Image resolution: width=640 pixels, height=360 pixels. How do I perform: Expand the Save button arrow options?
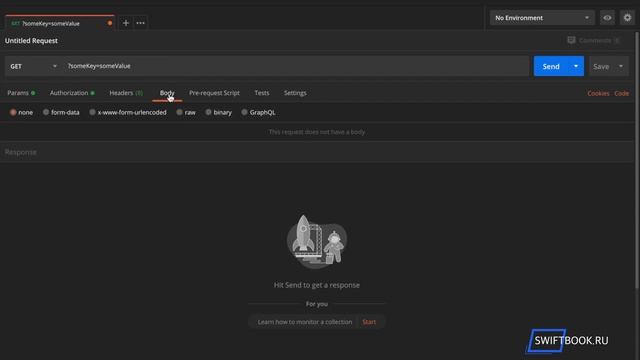click(x=621, y=66)
